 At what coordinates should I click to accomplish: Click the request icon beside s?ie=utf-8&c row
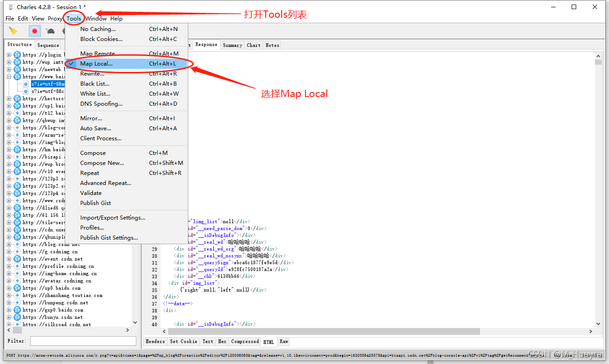[x=26, y=91]
